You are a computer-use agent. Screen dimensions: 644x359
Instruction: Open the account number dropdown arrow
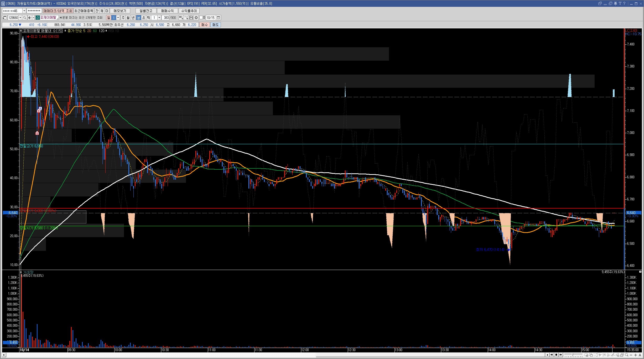[24, 11]
